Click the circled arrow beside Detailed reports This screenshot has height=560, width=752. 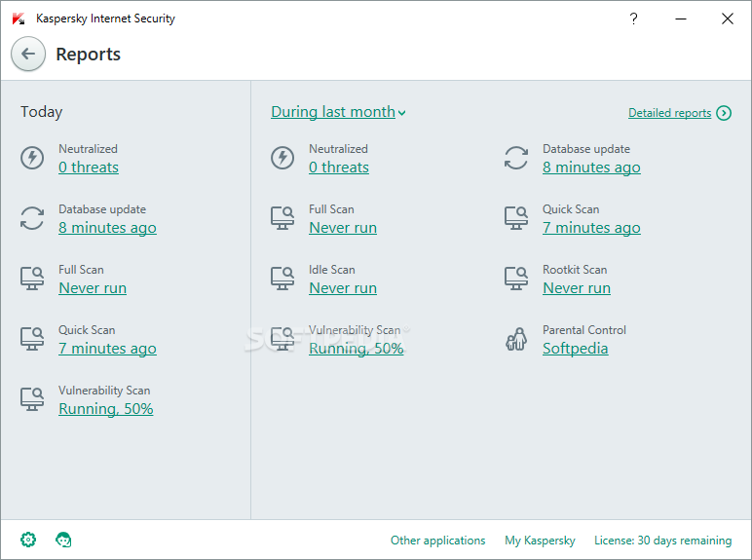tap(724, 113)
